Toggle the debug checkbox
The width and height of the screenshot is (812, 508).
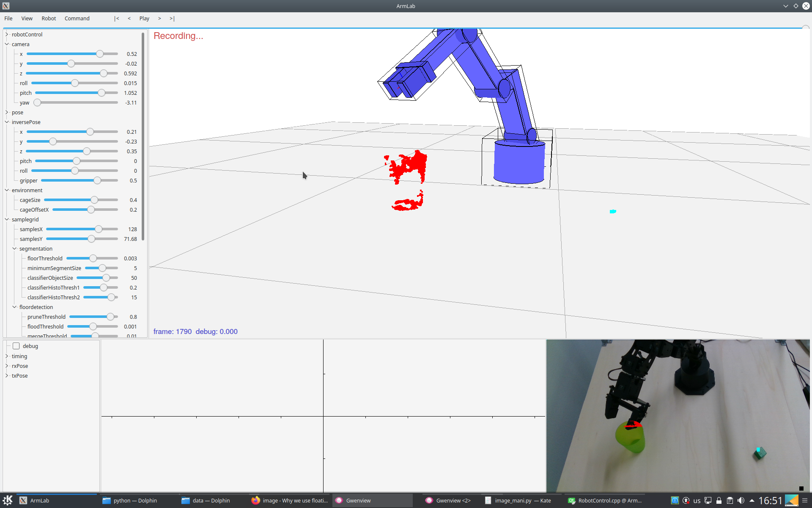tap(16, 346)
